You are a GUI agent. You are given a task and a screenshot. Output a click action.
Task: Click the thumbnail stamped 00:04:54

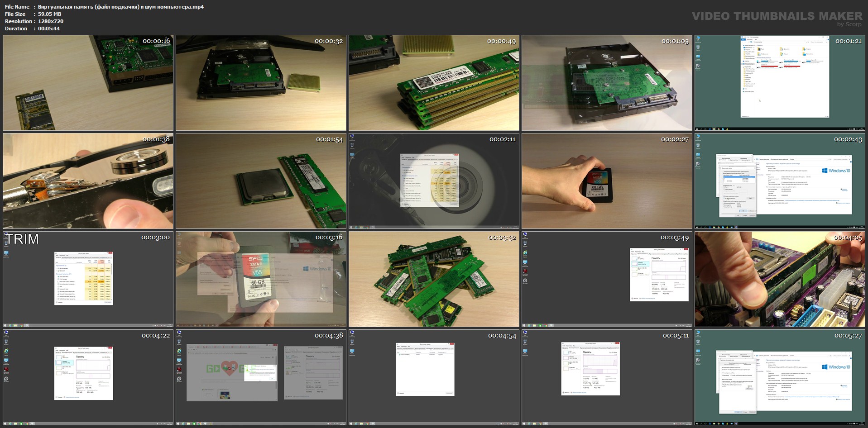pos(434,377)
